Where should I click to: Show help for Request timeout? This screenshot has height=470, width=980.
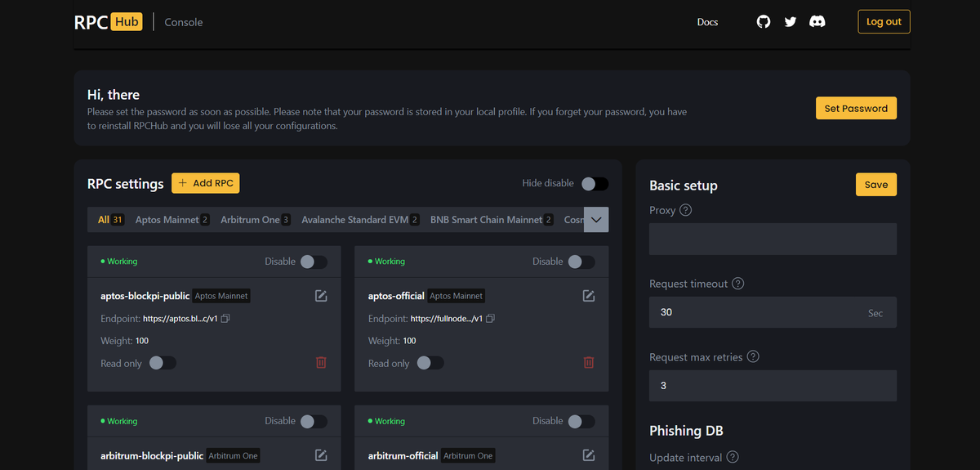[x=737, y=284]
